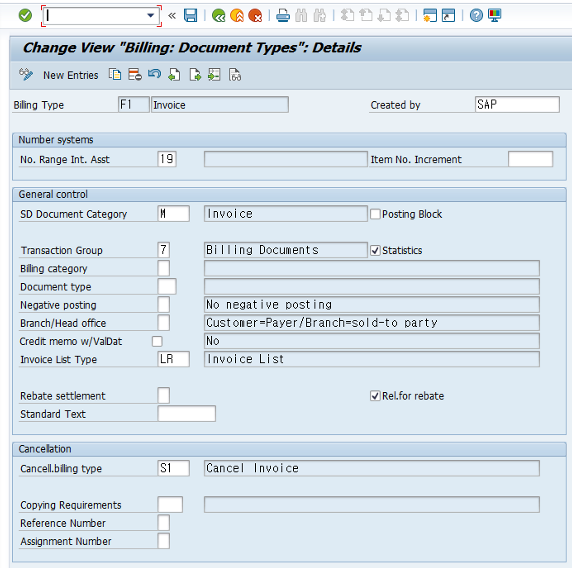This screenshot has width=572, height=568.
Task: Click the Previous Page icon
Action: click(x=366, y=16)
